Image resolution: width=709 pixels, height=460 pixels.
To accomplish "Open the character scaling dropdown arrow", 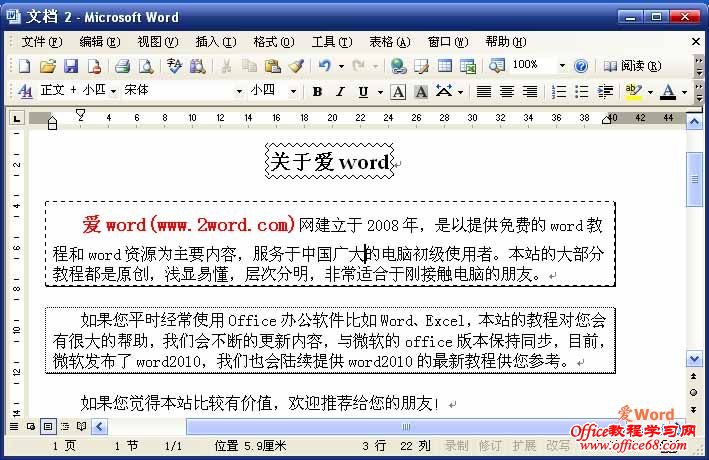I will (460, 92).
